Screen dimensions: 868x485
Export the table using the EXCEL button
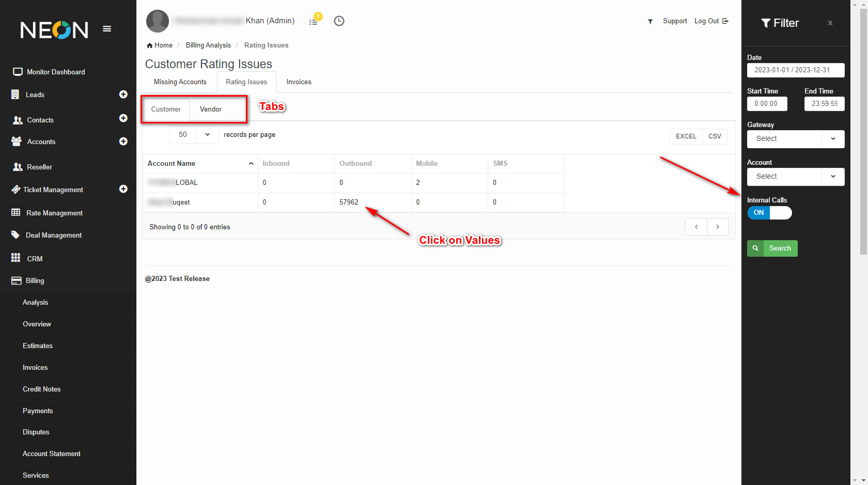(x=686, y=136)
